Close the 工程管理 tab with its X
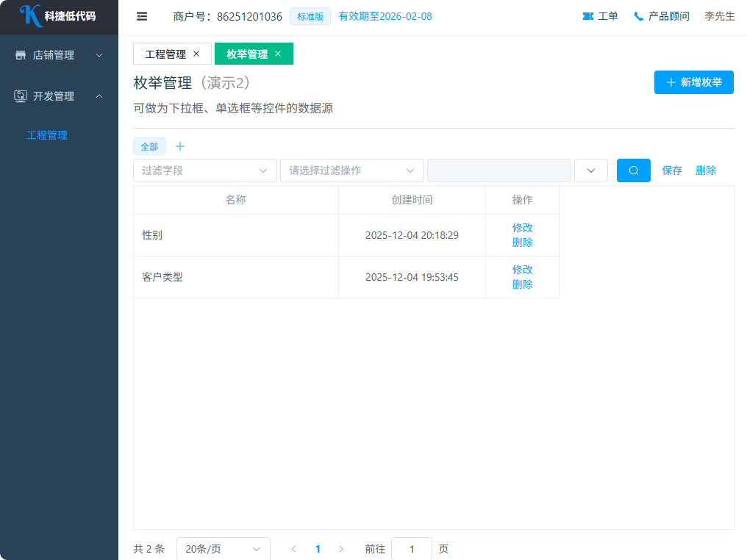 (x=196, y=54)
